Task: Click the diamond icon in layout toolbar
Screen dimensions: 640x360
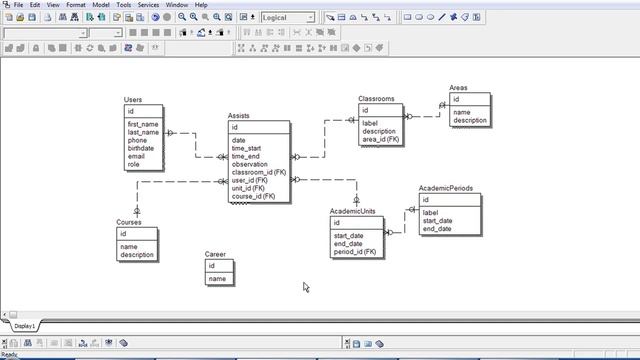Action: 356,48
